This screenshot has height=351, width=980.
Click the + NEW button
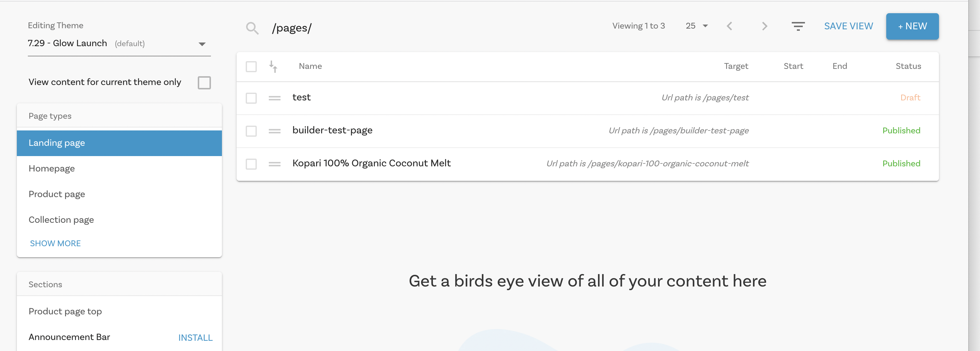[x=912, y=26]
